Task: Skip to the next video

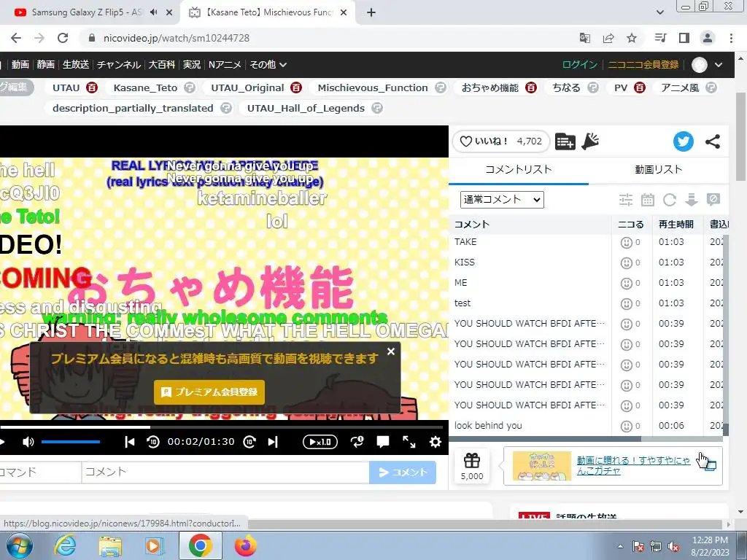Action: (x=273, y=442)
